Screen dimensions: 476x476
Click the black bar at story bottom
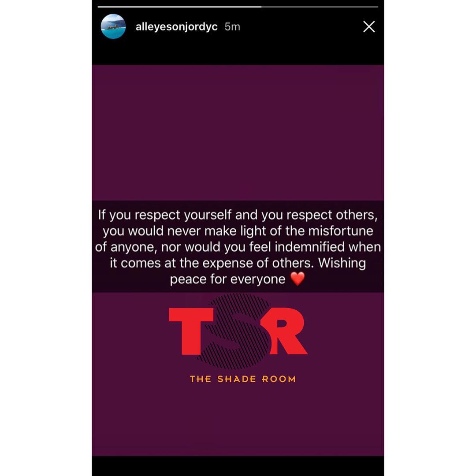click(x=238, y=466)
